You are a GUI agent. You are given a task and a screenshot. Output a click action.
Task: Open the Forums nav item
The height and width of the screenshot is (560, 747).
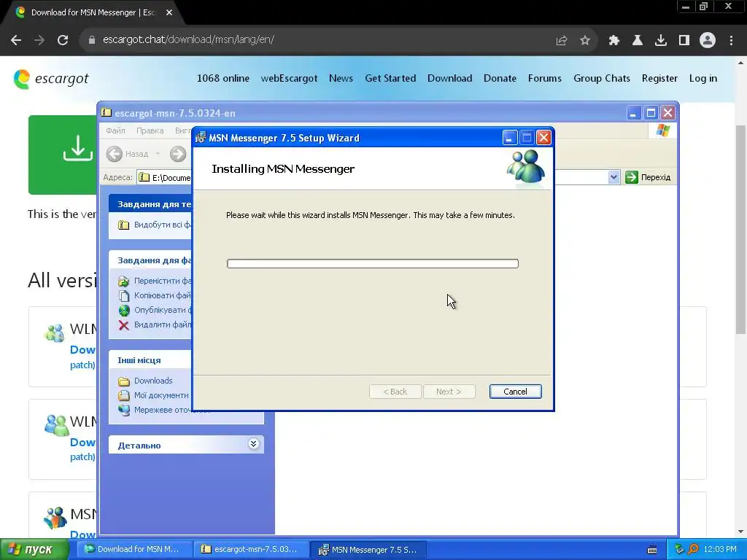(544, 79)
